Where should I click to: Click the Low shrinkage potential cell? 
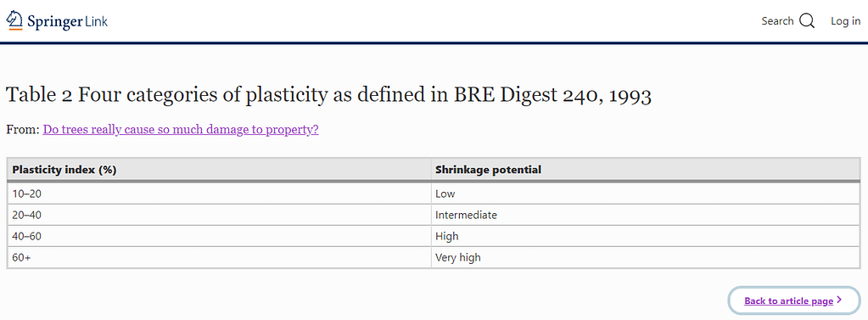[x=646, y=194]
